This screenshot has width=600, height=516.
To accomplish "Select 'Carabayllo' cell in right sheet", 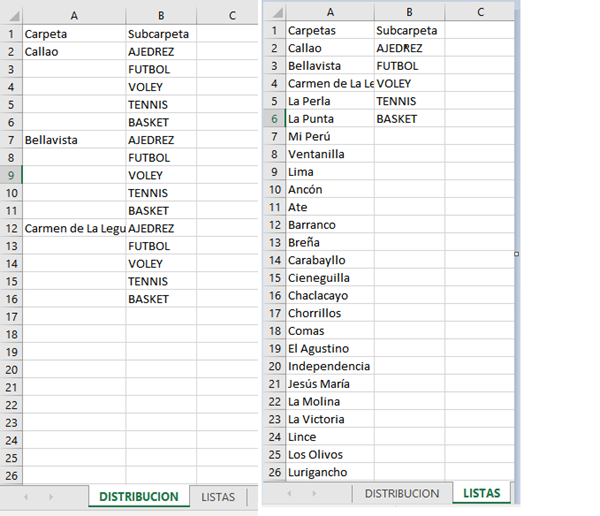I will click(x=330, y=260).
